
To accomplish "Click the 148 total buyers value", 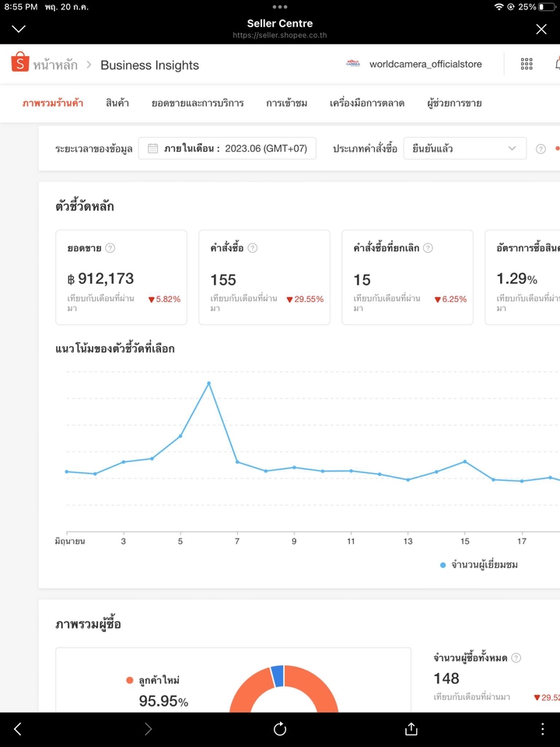I will [446, 678].
